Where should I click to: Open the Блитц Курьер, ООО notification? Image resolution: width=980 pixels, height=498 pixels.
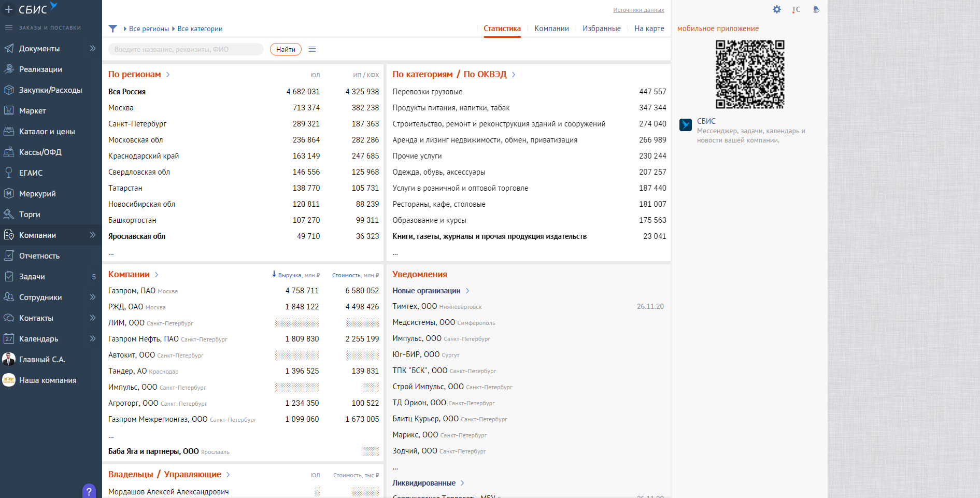click(x=425, y=419)
